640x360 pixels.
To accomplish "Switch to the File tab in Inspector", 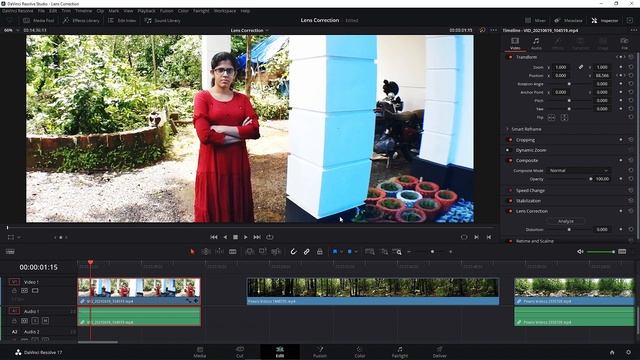I will [624, 43].
